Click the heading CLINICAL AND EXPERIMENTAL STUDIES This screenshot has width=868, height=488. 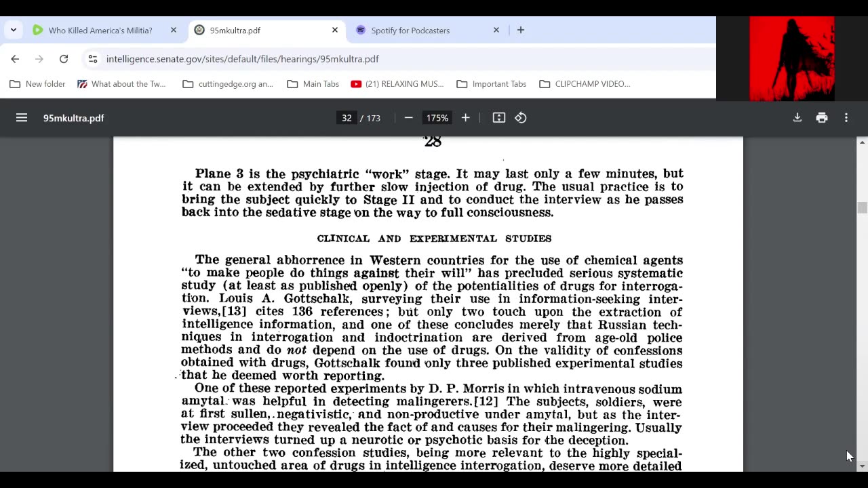tap(434, 239)
